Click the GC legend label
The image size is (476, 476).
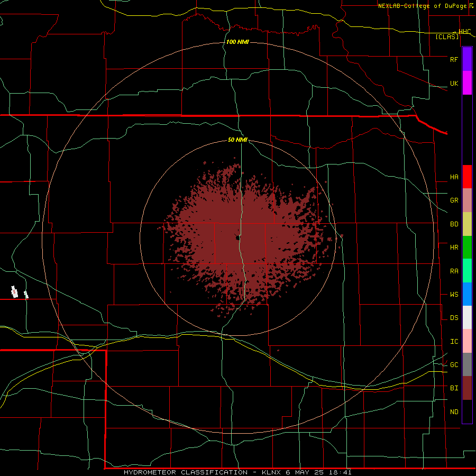pyautogui.click(x=454, y=365)
